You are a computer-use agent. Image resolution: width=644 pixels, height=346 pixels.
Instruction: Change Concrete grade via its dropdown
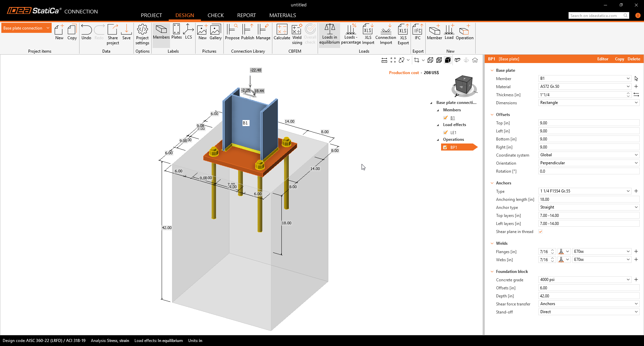(x=628, y=280)
